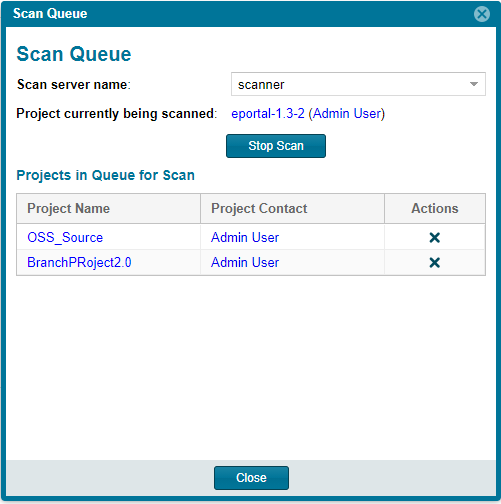Click the Project Contact column header

[x=292, y=208]
